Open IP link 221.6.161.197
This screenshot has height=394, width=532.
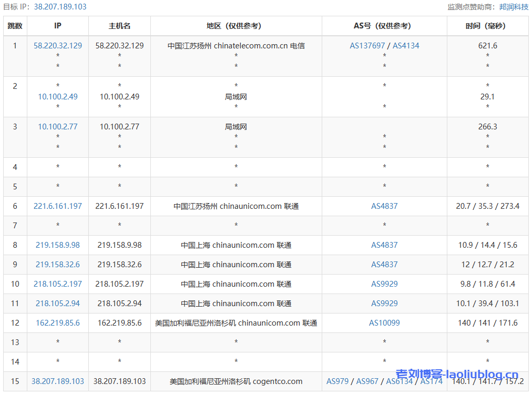(58, 206)
